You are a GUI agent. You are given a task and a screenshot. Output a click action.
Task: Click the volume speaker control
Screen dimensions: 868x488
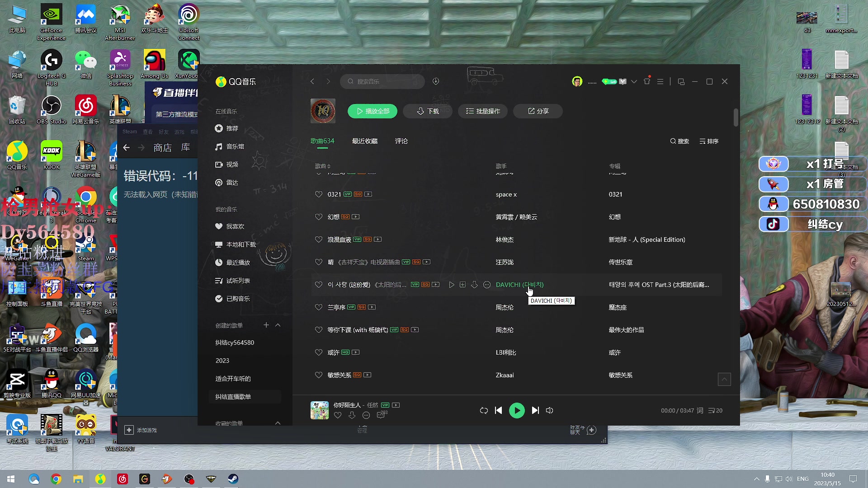pyautogui.click(x=550, y=410)
